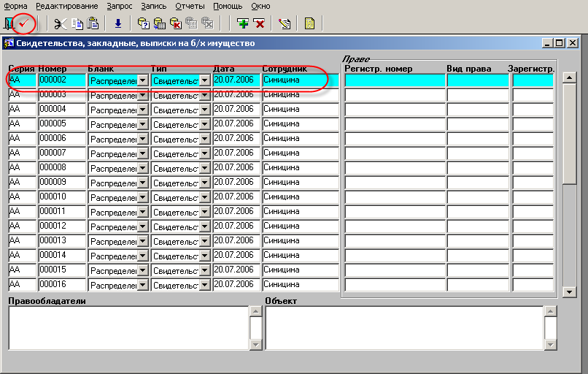Open the Запись menu
This screenshot has width=588, height=374.
click(154, 7)
